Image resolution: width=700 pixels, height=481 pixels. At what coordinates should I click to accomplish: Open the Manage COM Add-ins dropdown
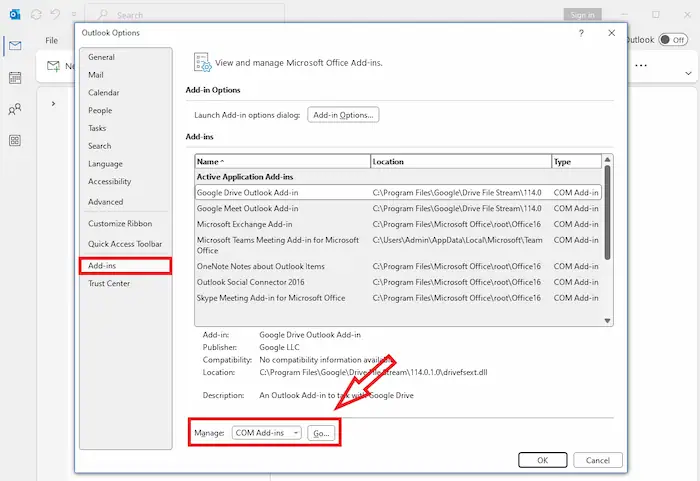[x=267, y=433]
